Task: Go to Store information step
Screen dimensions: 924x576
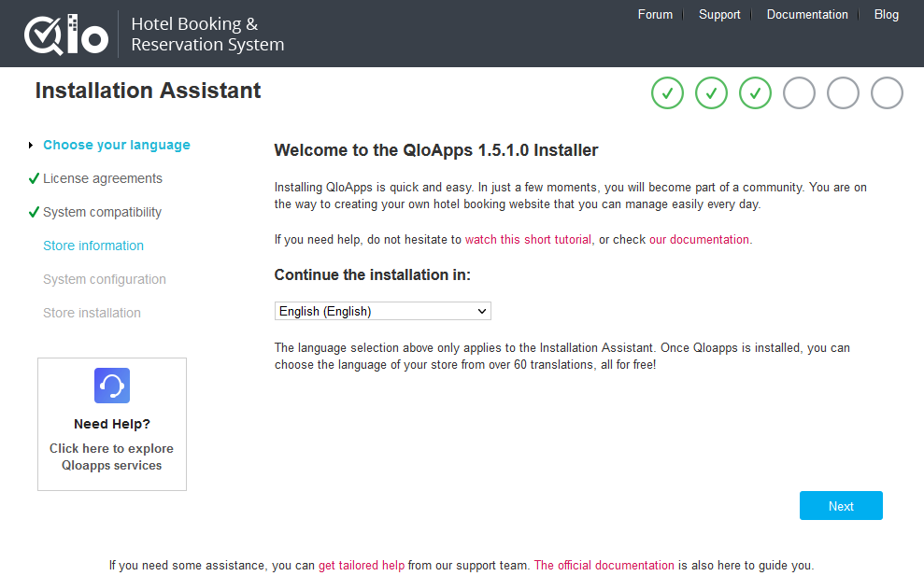Action: 93,246
